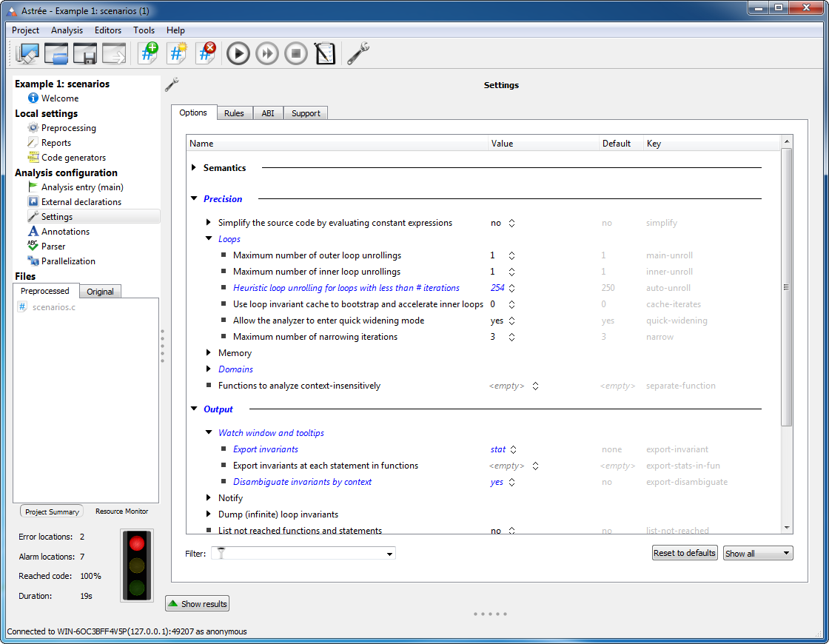829x644 pixels.
Task: Adjust the inner-unroll value stepper
Action: (511, 272)
